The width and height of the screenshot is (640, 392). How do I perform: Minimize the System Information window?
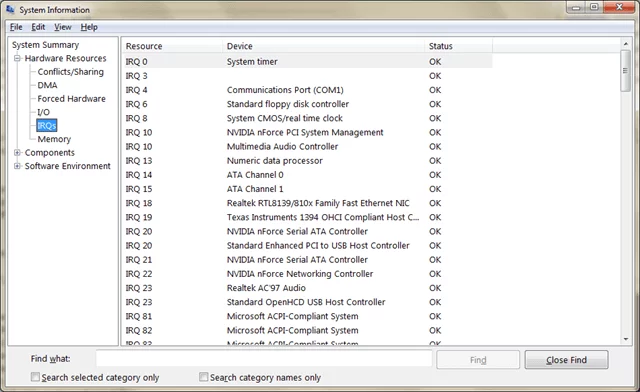click(x=576, y=7)
